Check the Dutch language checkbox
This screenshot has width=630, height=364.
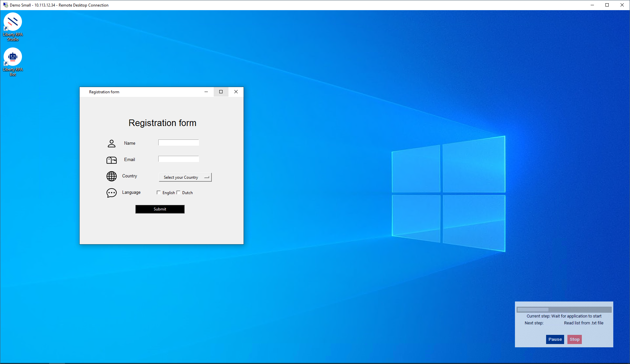point(178,192)
